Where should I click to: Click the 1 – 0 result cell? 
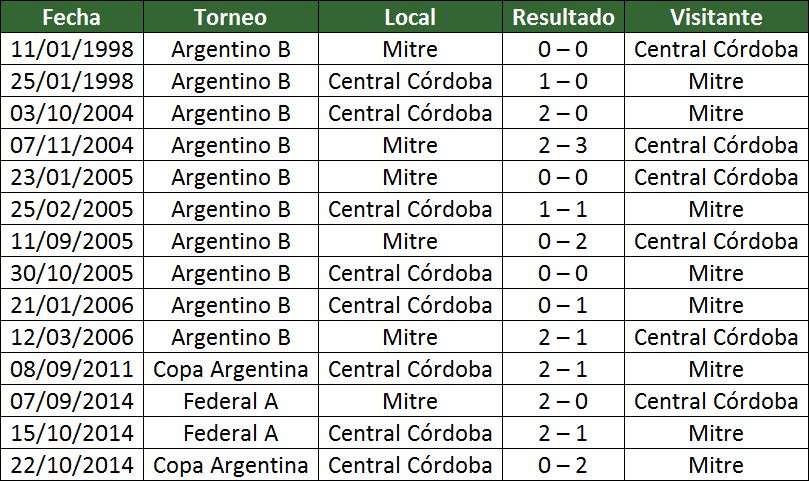click(x=564, y=81)
